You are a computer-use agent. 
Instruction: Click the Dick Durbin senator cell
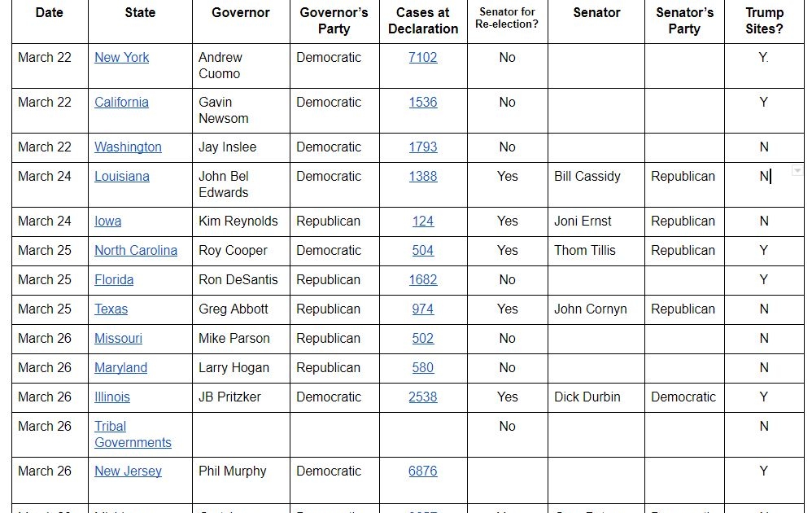tap(596, 397)
